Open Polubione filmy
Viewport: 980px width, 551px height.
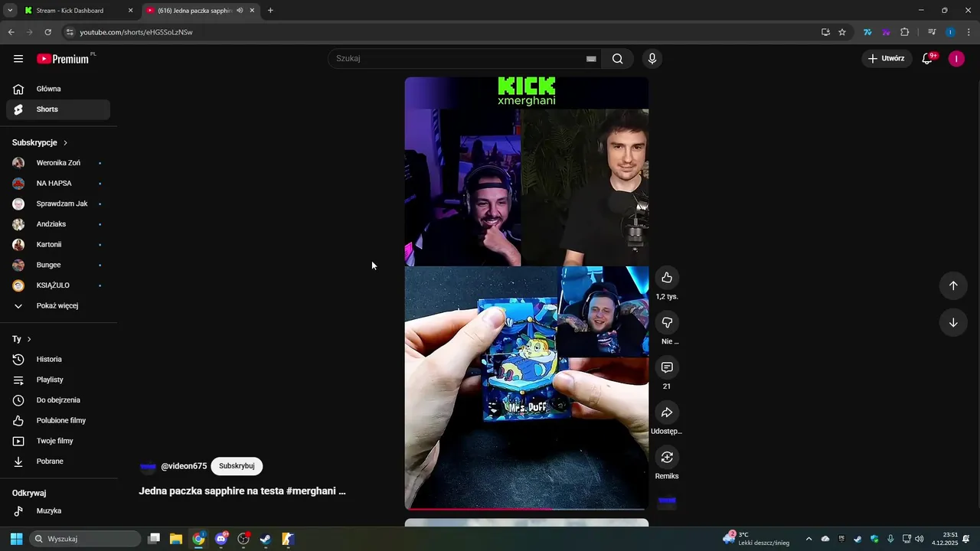58,421
